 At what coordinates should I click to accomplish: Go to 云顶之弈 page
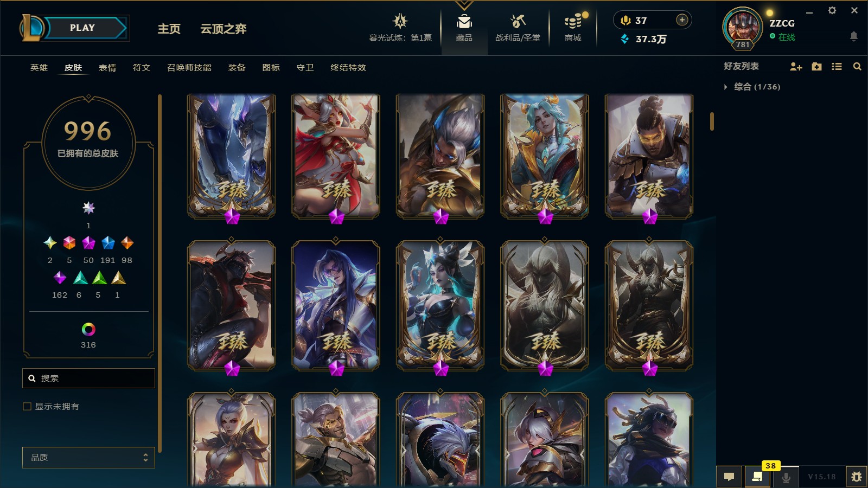pos(224,29)
